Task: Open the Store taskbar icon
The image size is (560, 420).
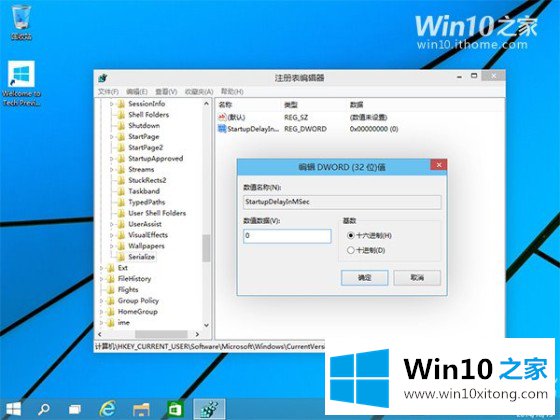Action: coord(175,409)
